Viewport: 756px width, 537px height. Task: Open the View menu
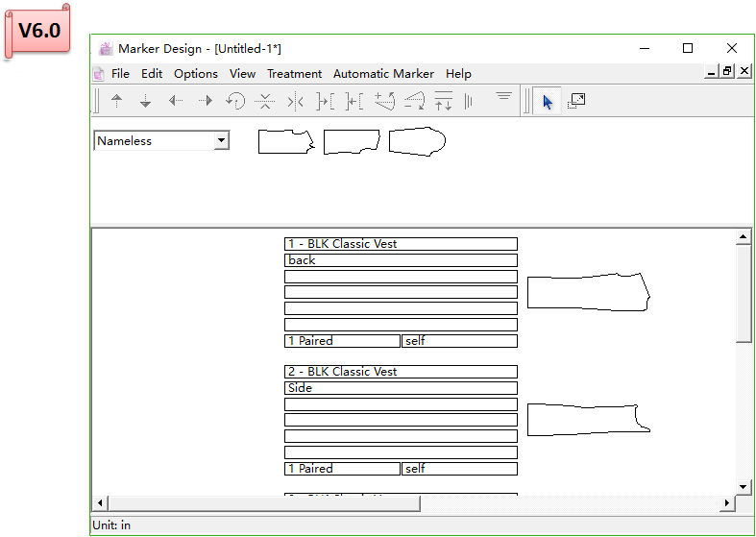(x=242, y=74)
